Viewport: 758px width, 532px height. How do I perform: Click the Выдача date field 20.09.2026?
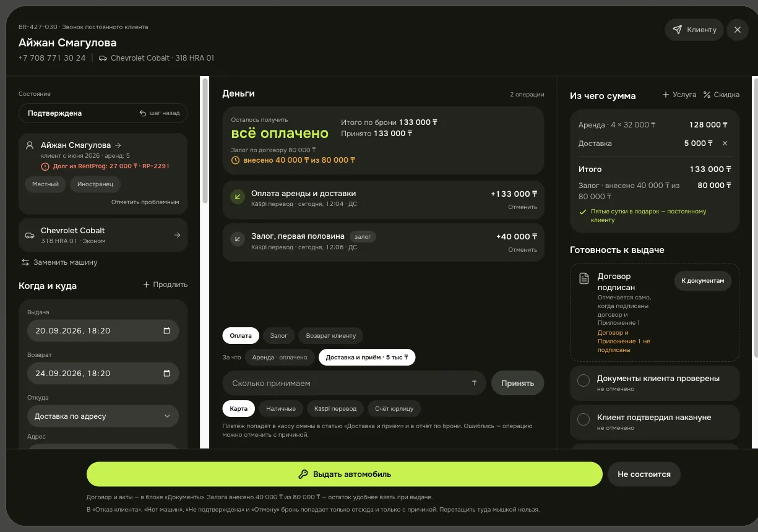[103, 331]
